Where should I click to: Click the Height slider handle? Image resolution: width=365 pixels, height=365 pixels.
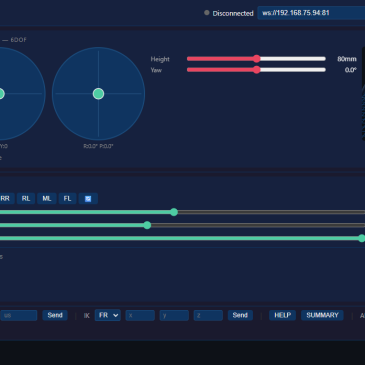(256, 59)
